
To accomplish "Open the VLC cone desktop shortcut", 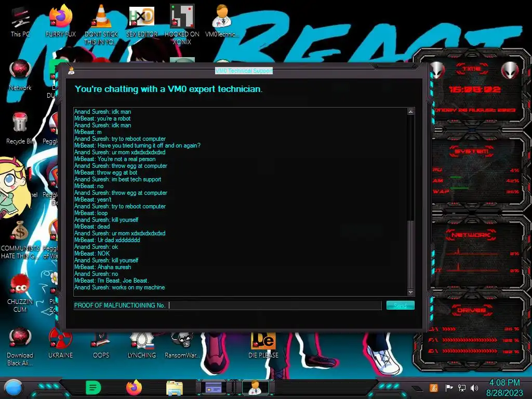I will point(101,24).
